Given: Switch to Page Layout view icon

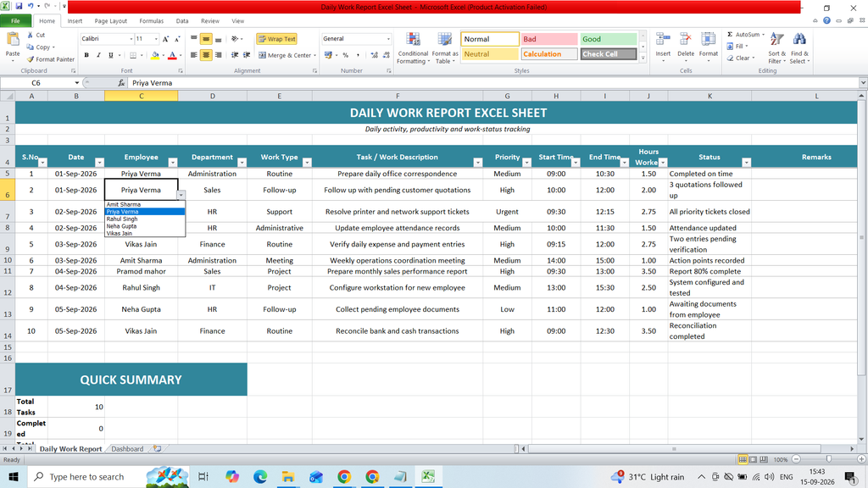Looking at the screenshot, I should [x=754, y=459].
